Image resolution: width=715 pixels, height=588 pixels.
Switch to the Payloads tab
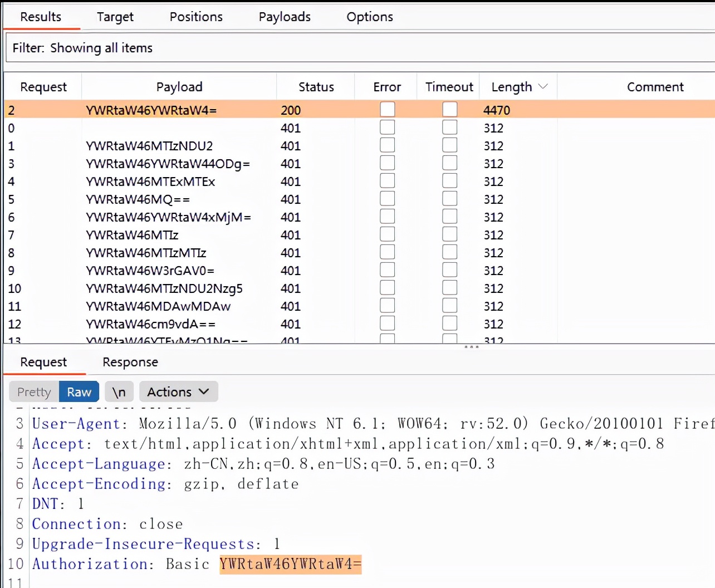(285, 17)
